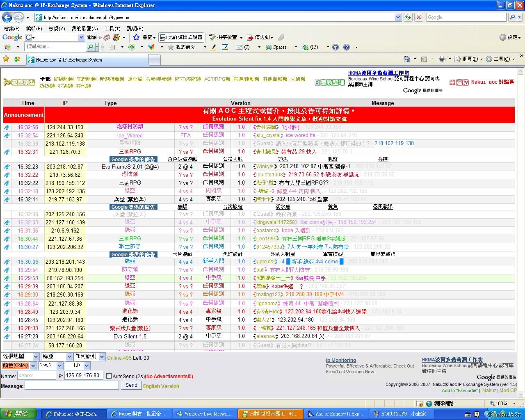The width and height of the screenshot is (525, 420).
Task: Open the 1.0 version dropdown
Action: pyautogui.click(x=78, y=365)
